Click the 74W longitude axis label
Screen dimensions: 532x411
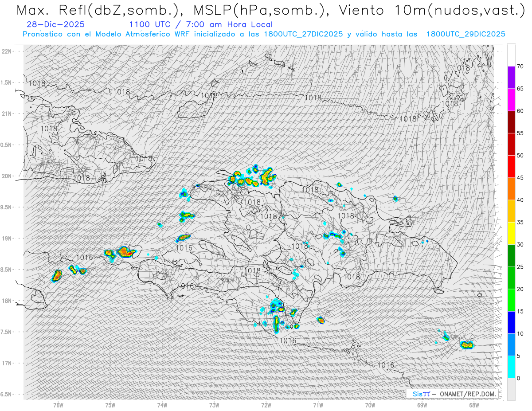click(x=162, y=405)
